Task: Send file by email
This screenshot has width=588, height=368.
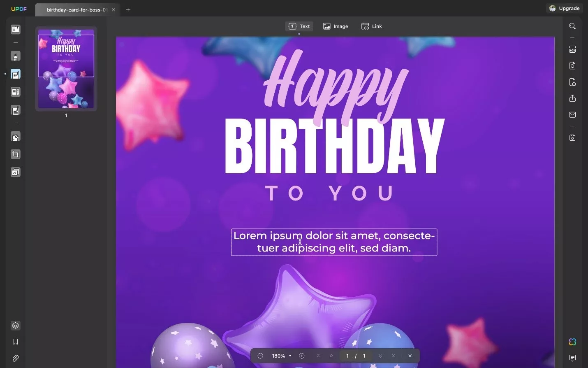Action: click(572, 115)
